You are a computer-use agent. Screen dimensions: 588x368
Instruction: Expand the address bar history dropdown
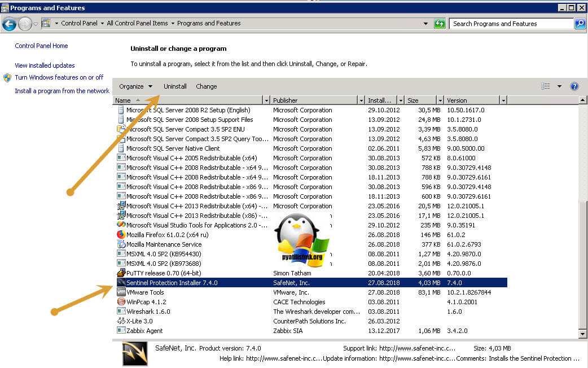click(425, 24)
